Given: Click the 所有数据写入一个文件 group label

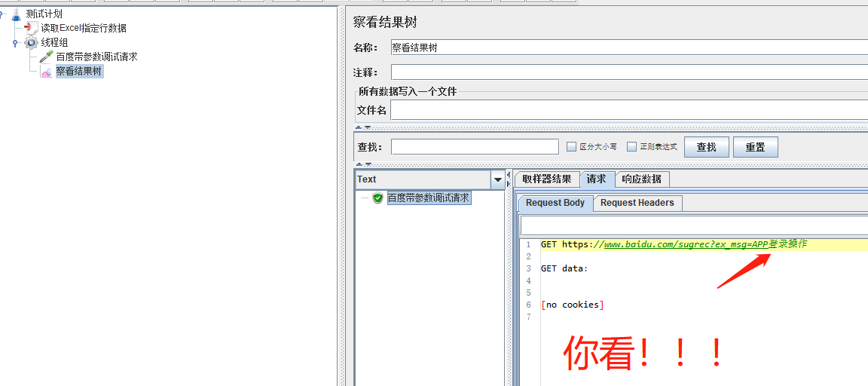Looking at the screenshot, I should (x=408, y=92).
